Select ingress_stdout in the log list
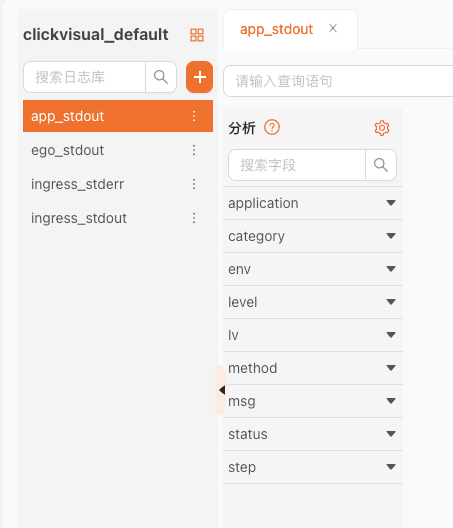 [79, 218]
